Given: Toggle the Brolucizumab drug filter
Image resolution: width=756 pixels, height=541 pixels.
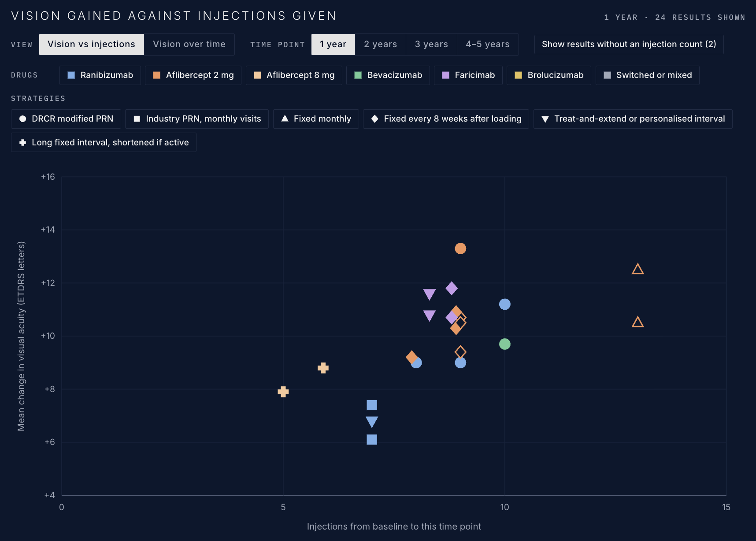Looking at the screenshot, I should (x=549, y=75).
